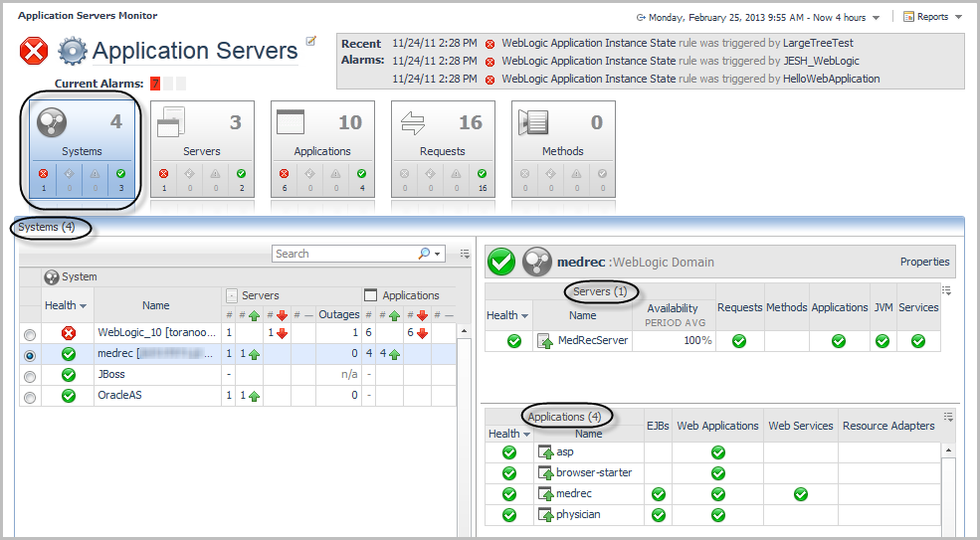
Task: Open the Servers table customizer icon
Action: pyautogui.click(x=947, y=290)
